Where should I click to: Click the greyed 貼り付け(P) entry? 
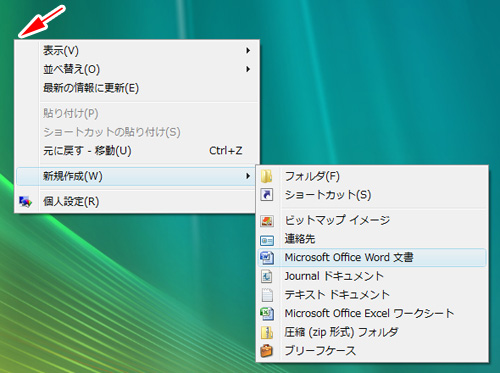137,113
